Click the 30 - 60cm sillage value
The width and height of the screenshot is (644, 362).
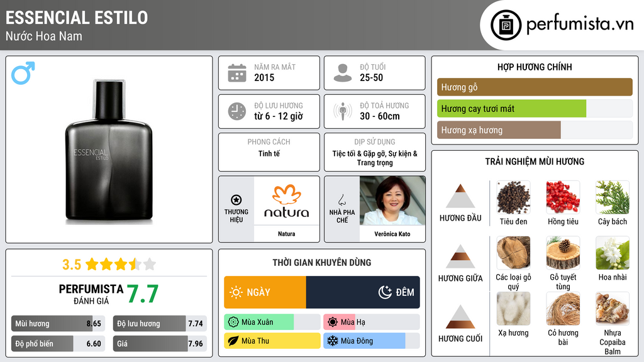[380, 116]
